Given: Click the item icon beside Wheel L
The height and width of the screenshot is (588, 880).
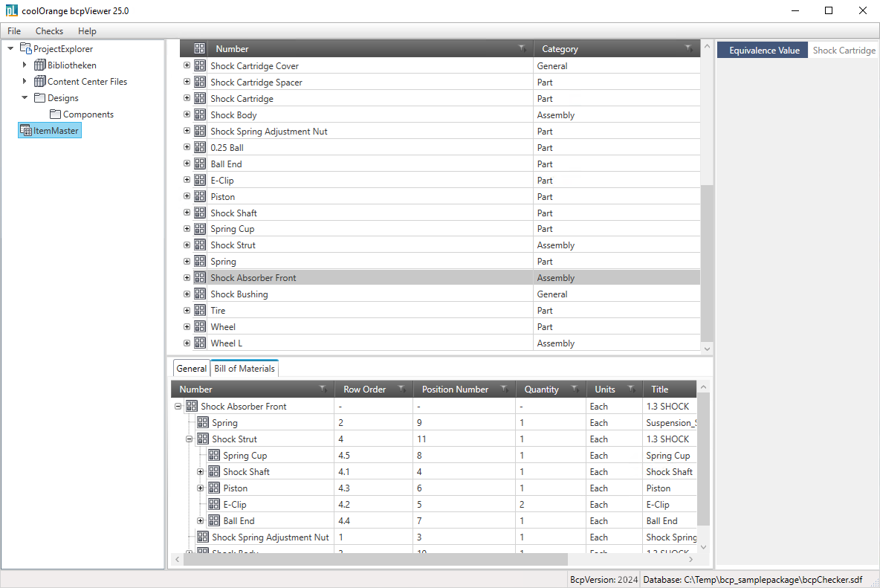Looking at the screenshot, I should [x=200, y=343].
